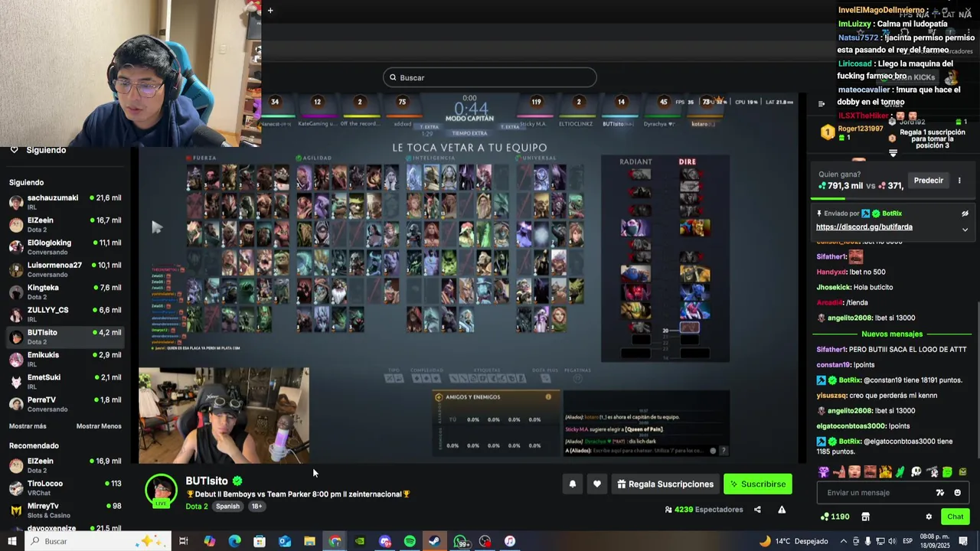
Task: Open the prediction three-dot options menu
Action: [x=959, y=181]
